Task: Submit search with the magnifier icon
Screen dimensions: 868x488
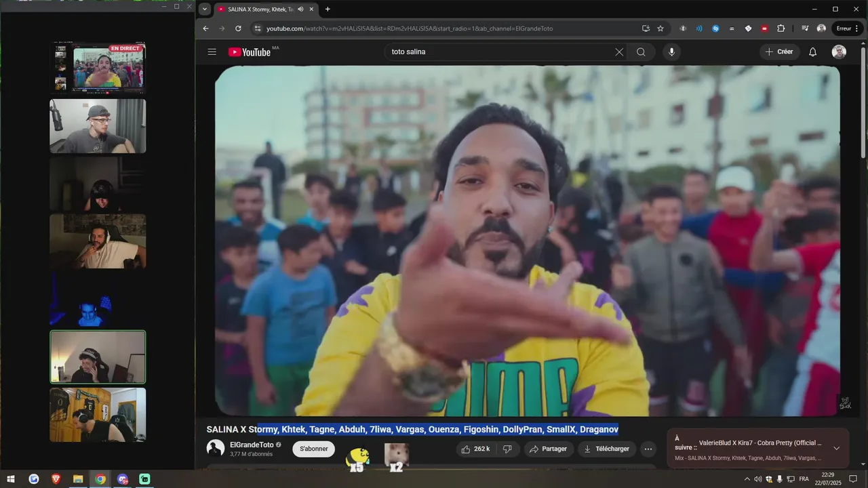Action: pyautogui.click(x=641, y=52)
